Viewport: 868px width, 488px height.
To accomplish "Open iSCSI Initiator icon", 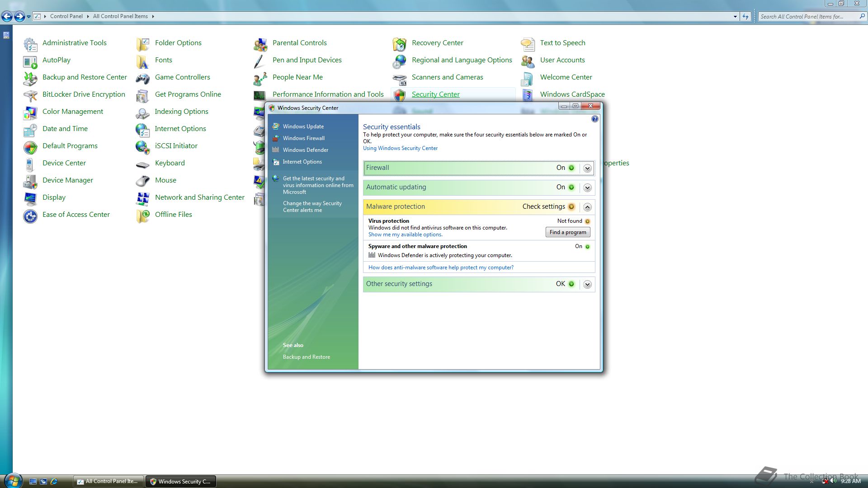I will pyautogui.click(x=143, y=147).
